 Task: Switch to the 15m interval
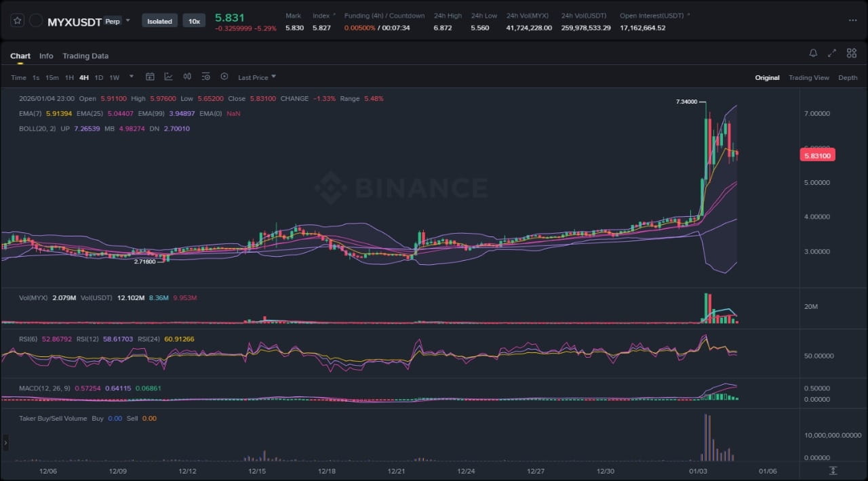pos(52,77)
